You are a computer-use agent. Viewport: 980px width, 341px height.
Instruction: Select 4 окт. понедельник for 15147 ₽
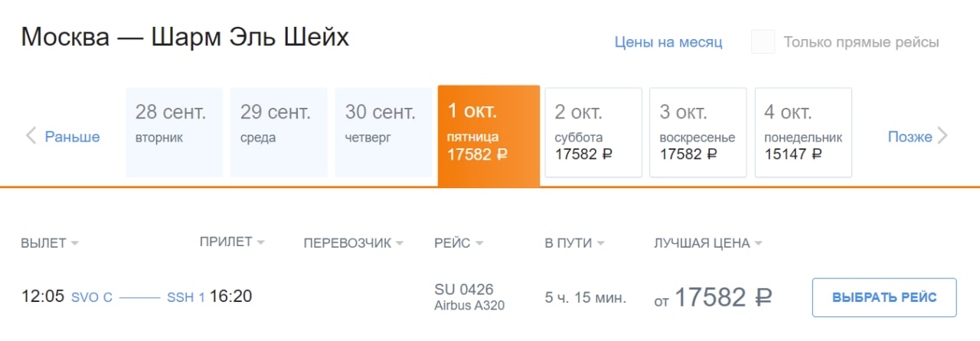[803, 133]
